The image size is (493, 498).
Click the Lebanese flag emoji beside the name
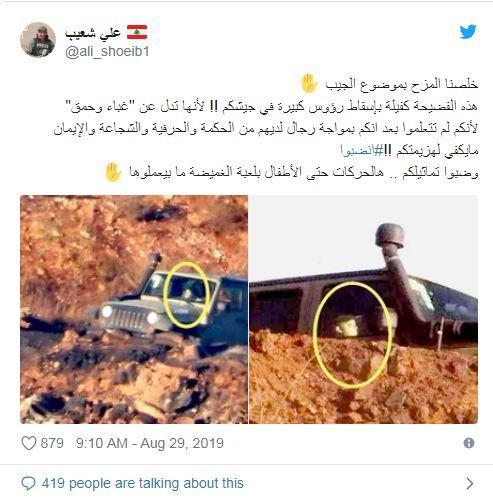[x=137, y=32]
